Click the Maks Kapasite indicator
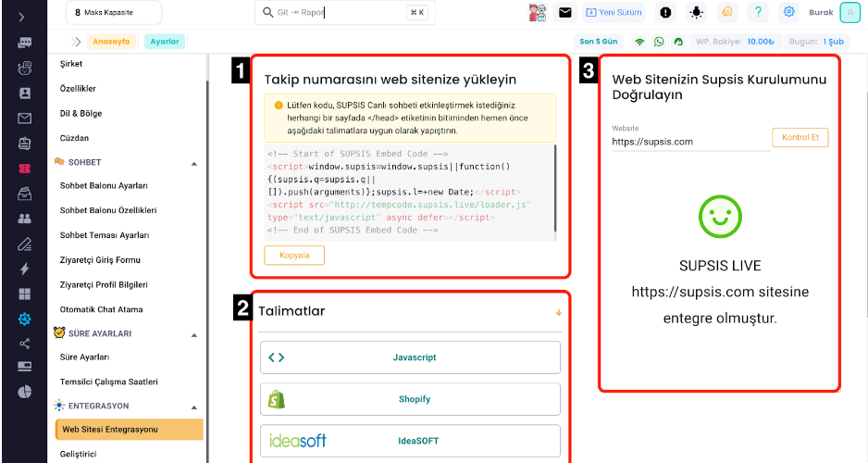The width and height of the screenshot is (868, 463). coord(114,12)
